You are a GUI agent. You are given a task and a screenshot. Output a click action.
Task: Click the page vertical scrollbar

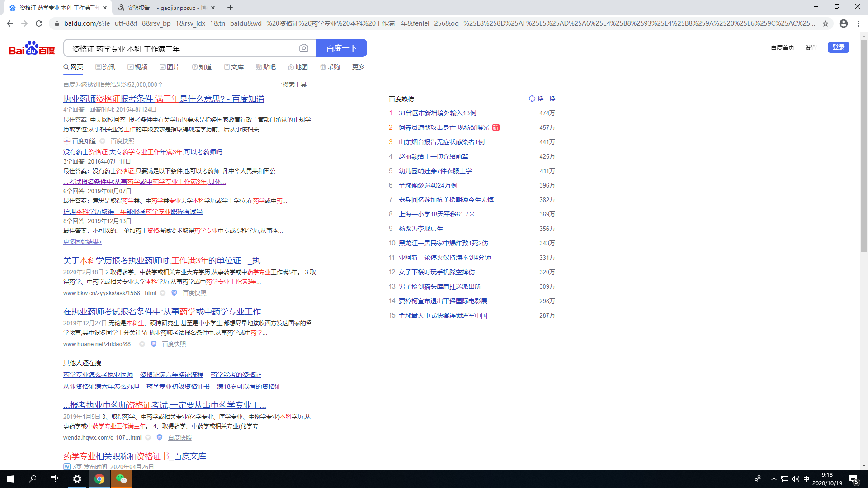point(864,145)
